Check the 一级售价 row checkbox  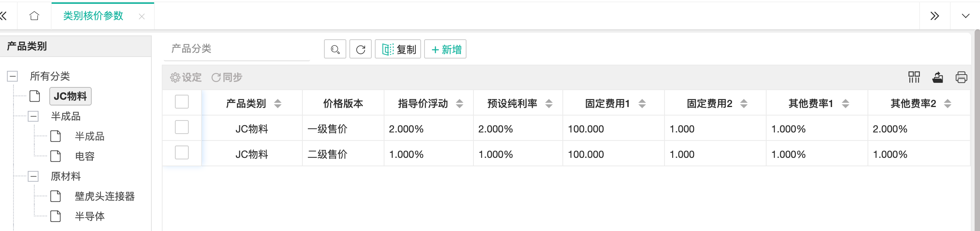click(182, 127)
